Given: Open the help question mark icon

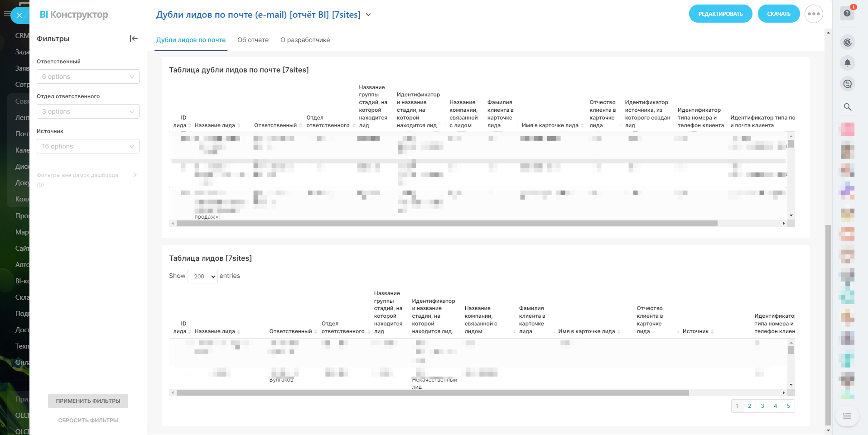Looking at the screenshot, I should (x=847, y=13).
